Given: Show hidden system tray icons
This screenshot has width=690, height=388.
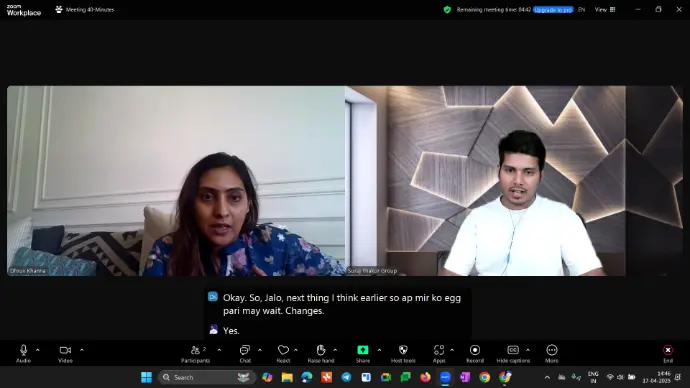Looking at the screenshot, I should tap(547, 377).
